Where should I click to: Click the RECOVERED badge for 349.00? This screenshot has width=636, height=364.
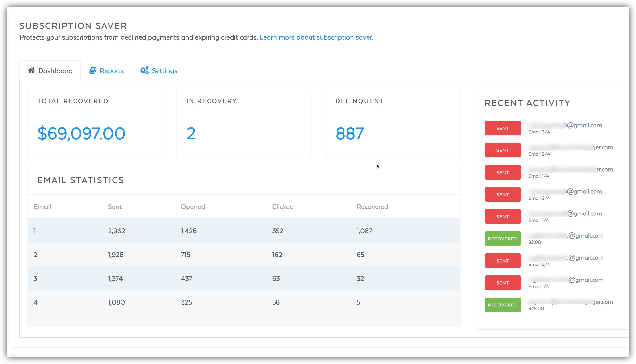click(502, 305)
